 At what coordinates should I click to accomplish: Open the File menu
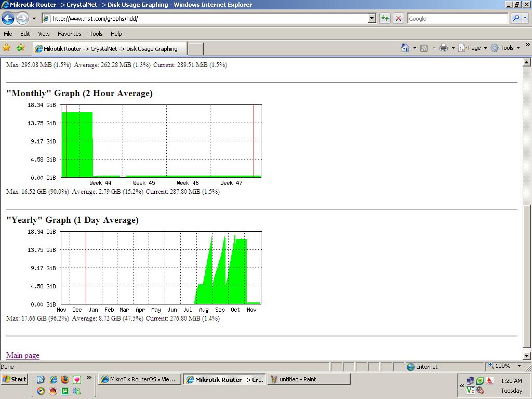8,34
